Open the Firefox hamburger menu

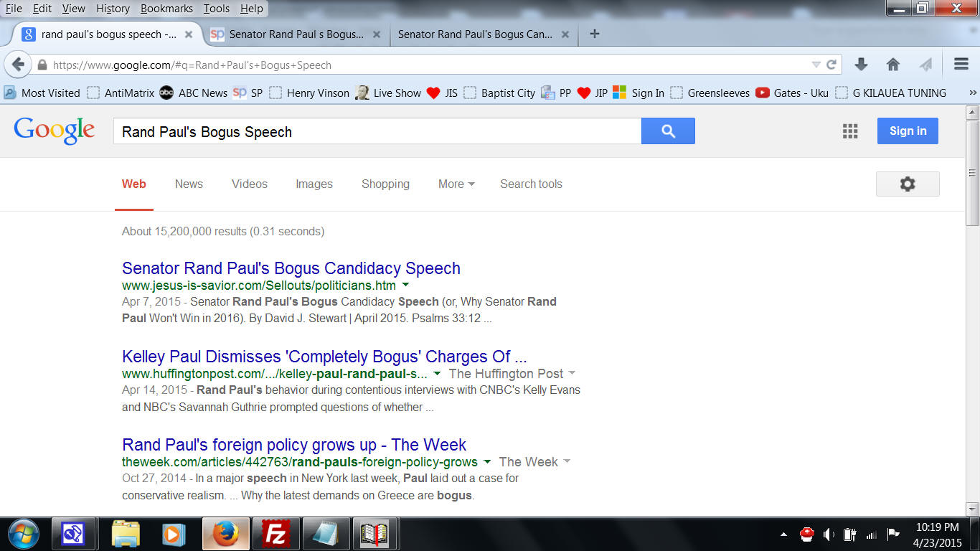961,65
